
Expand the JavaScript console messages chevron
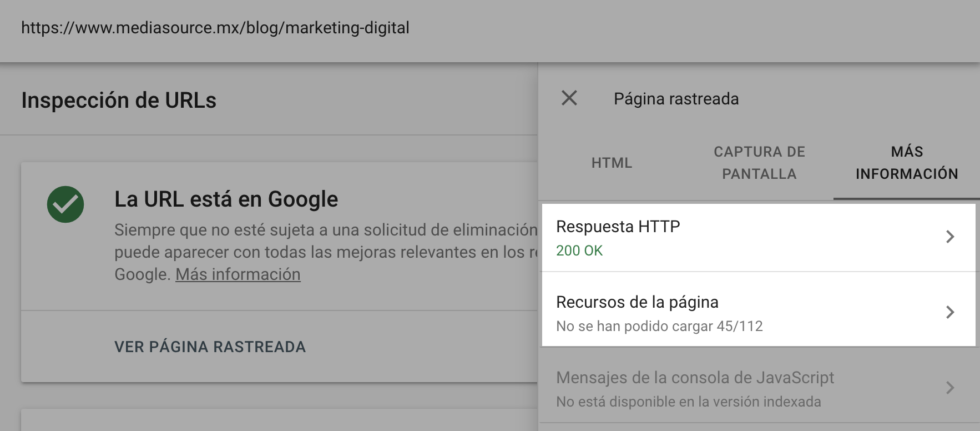click(x=949, y=388)
